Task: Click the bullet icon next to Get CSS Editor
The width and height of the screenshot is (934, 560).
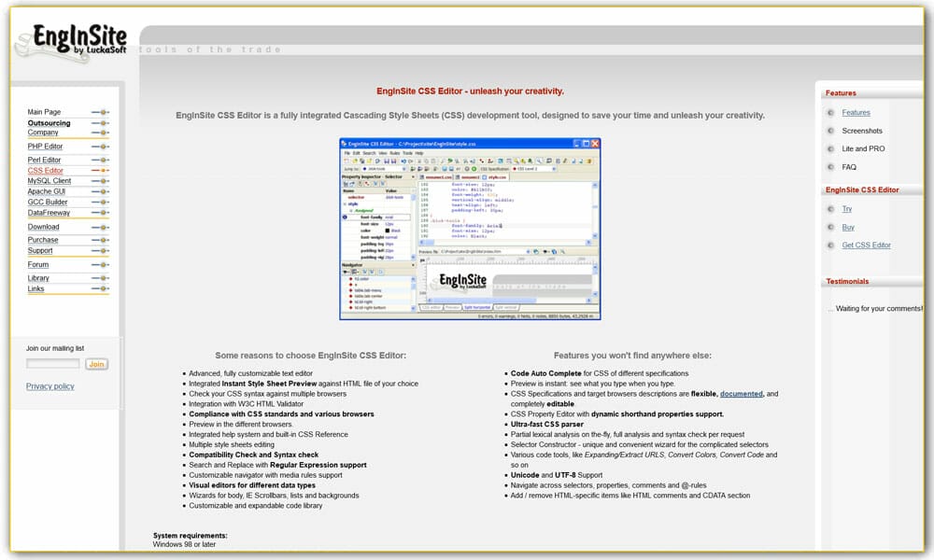Action: 830,245
